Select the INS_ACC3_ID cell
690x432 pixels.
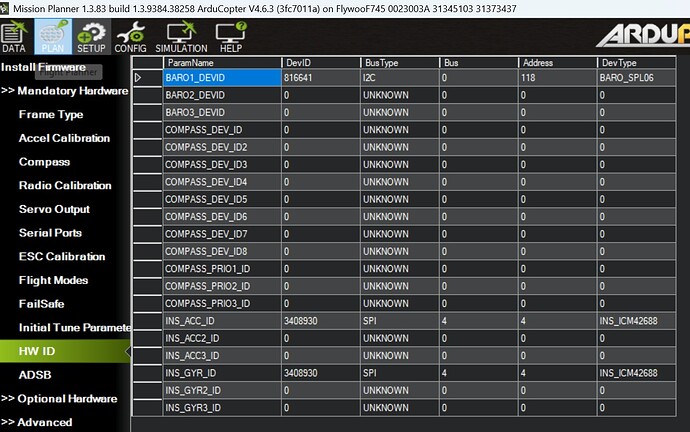[222, 356]
